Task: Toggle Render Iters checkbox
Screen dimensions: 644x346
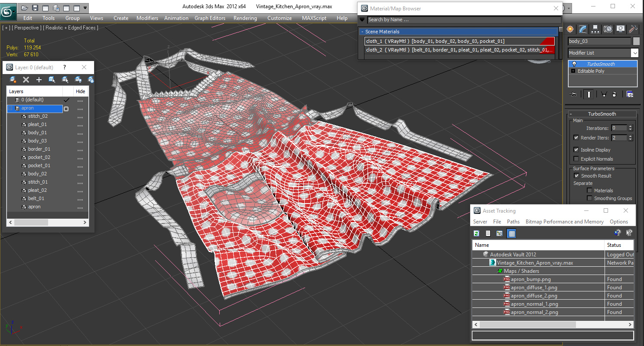Action: click(x=576, y=138)
